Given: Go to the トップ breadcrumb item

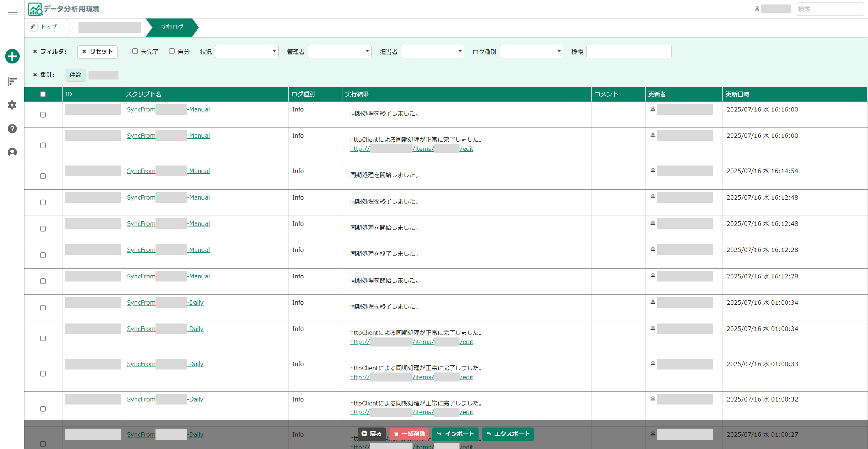Looking at the screenshot, I should [x=49, y=27].
